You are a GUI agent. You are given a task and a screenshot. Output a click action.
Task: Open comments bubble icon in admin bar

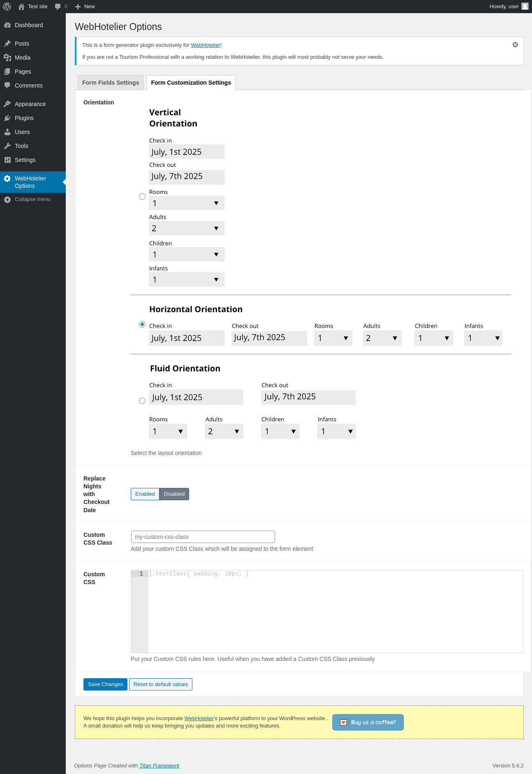(x=58, y=7)
